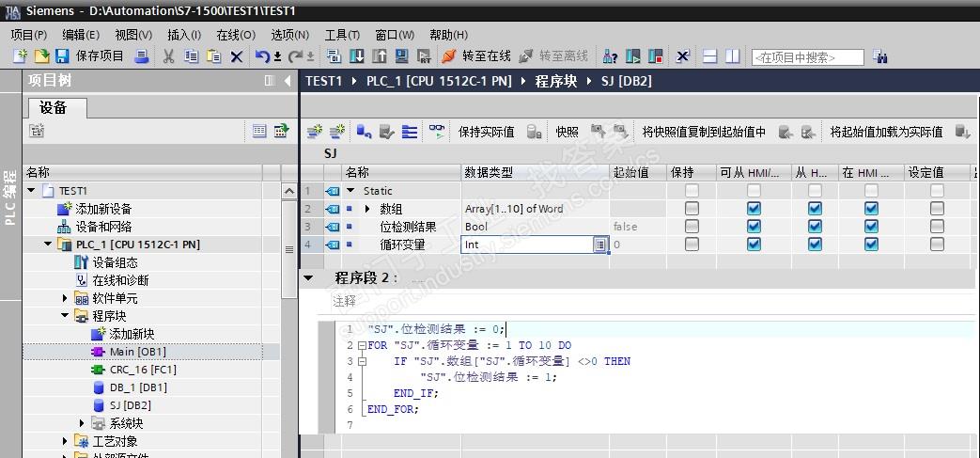The height and width of the screenshot is (458, 980).
Task: Uncheck HMI accessible box for 位检测结果
Action: [754, 227]
